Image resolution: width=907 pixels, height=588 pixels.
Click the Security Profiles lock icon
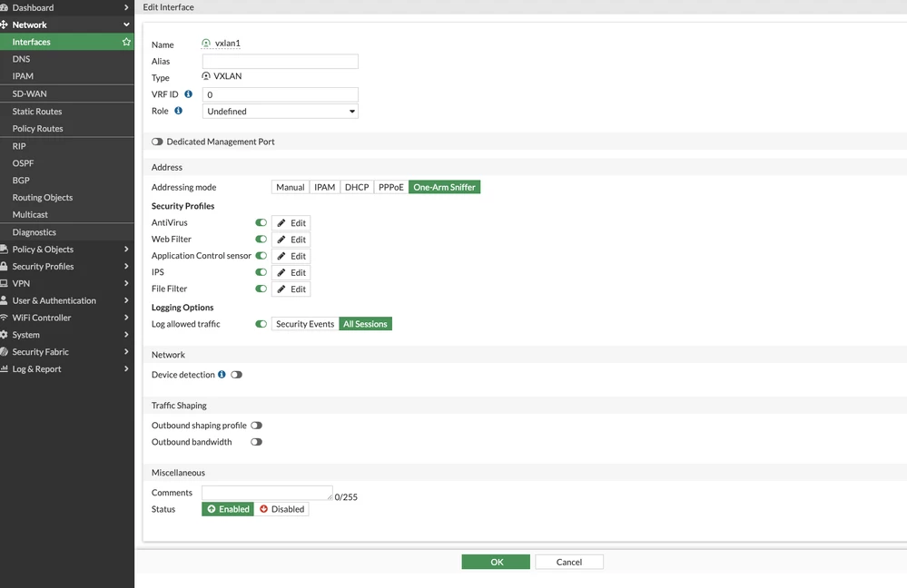pyautogui.click(x=4, y=267)
